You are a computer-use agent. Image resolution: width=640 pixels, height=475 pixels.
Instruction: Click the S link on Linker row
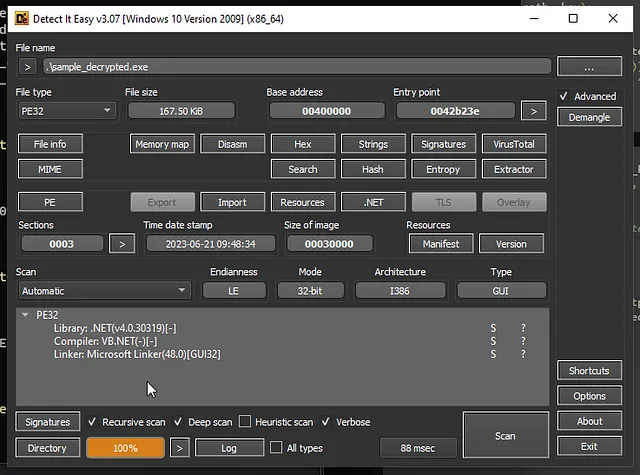[x=493, y=354]
